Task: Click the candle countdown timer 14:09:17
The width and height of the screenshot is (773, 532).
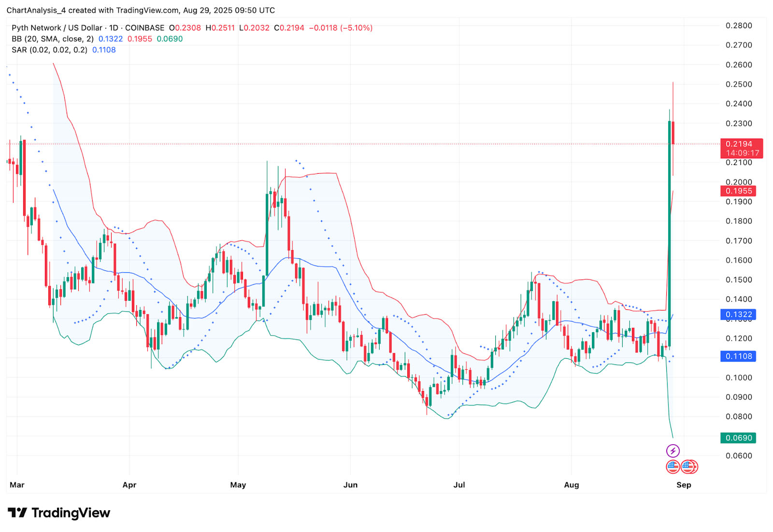Action: 743,153
